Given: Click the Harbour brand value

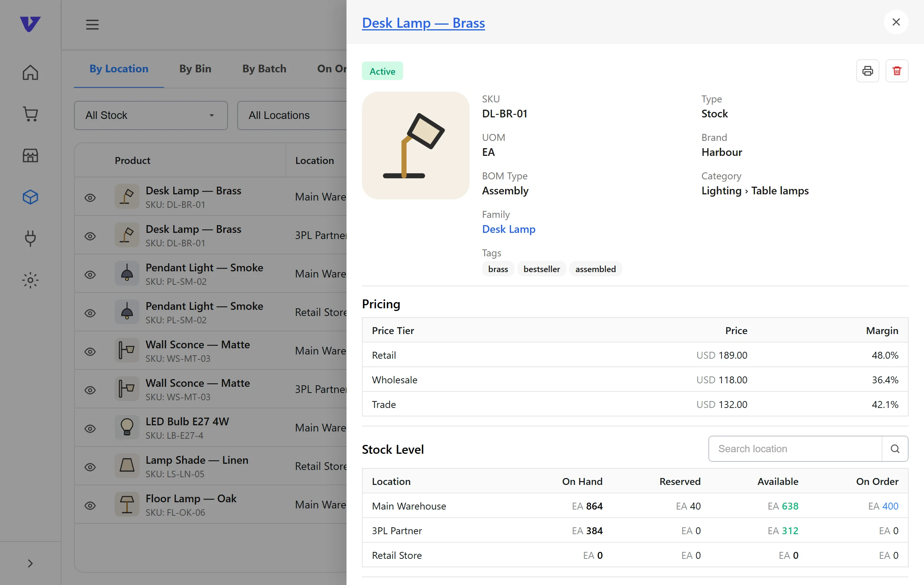Looking at the screenshot, I should 722,152.
